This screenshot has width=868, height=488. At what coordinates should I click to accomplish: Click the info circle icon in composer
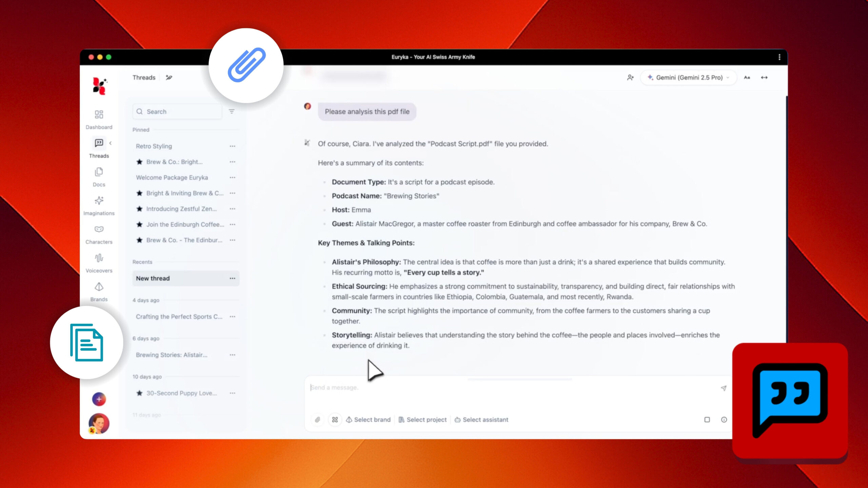click(x=724, y=420)
